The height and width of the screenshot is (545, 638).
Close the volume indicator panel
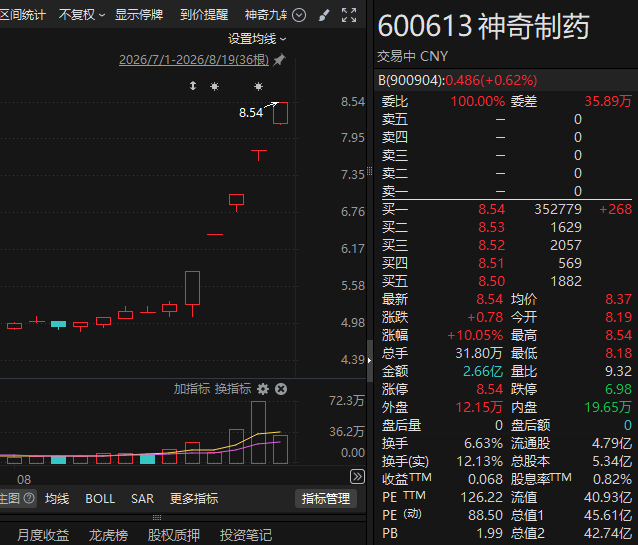pyautogui.click(x=281, y=389)
